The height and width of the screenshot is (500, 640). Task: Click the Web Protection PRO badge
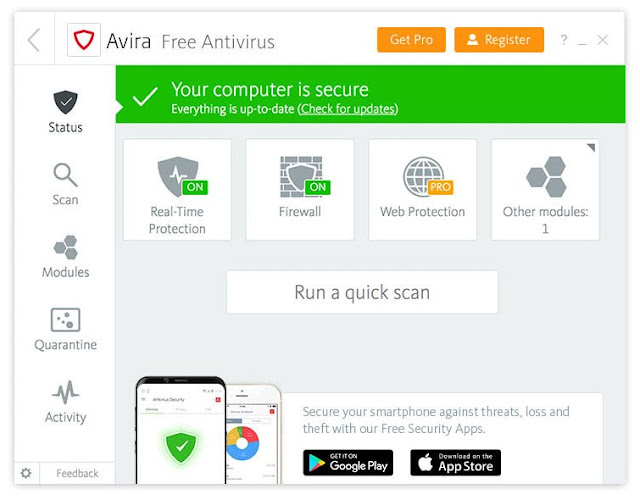(440, 187)
